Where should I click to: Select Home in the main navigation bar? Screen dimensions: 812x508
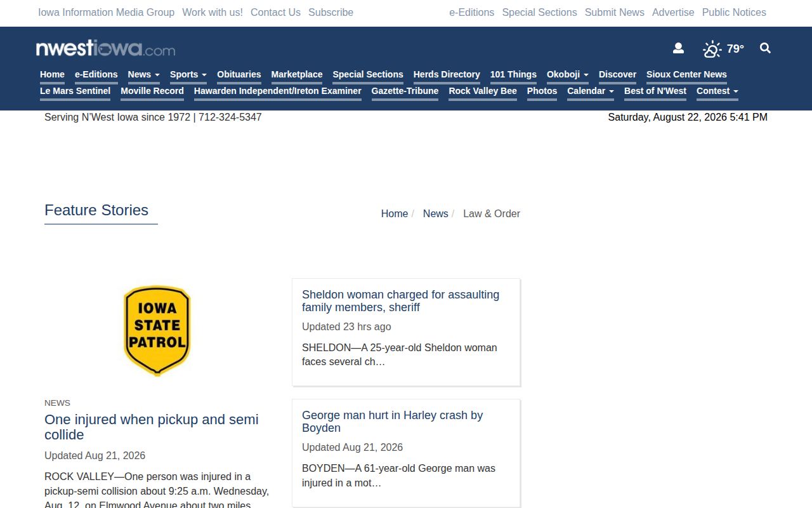(52, 74)
